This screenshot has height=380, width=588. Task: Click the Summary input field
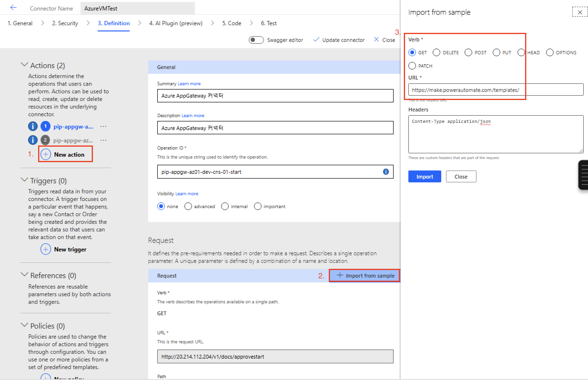tap(275, 96)
